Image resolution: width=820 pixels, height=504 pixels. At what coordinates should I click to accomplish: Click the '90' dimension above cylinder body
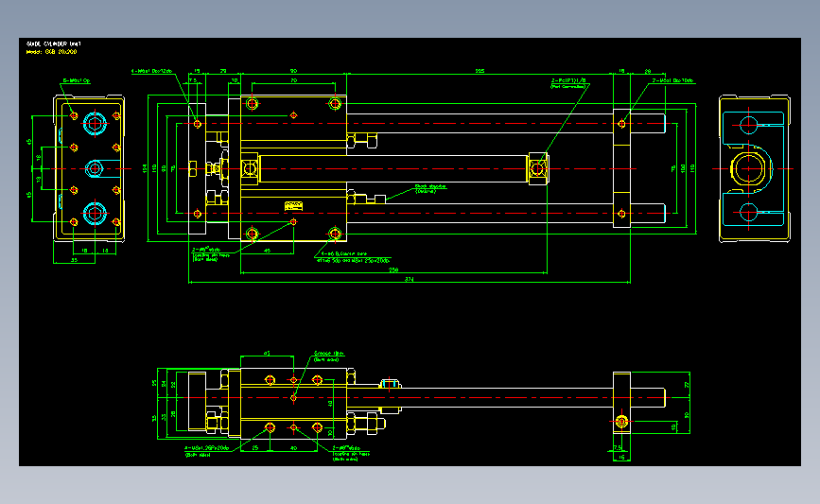[293, 71]
